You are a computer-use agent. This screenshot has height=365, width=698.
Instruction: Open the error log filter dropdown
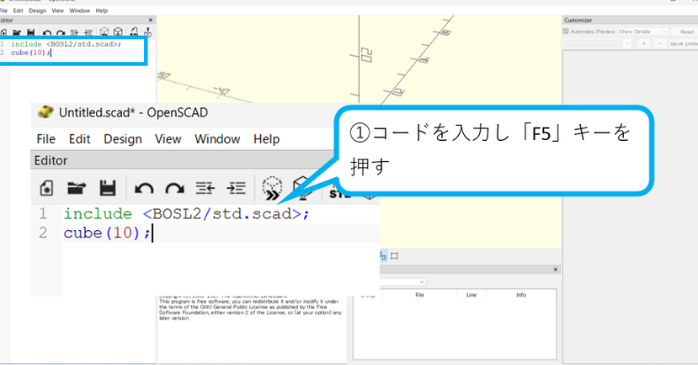pyautogui.click(x=403, y=282)
